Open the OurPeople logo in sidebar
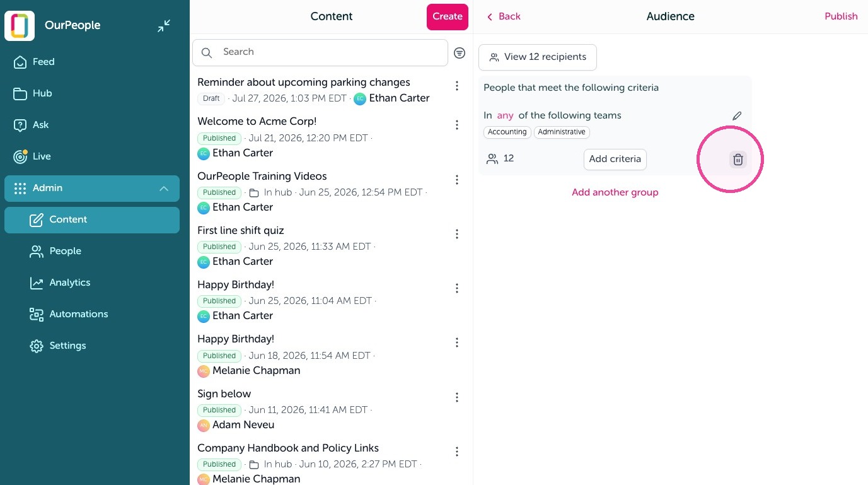Viewport: 868px width, 485px height. tap(20, 26)
